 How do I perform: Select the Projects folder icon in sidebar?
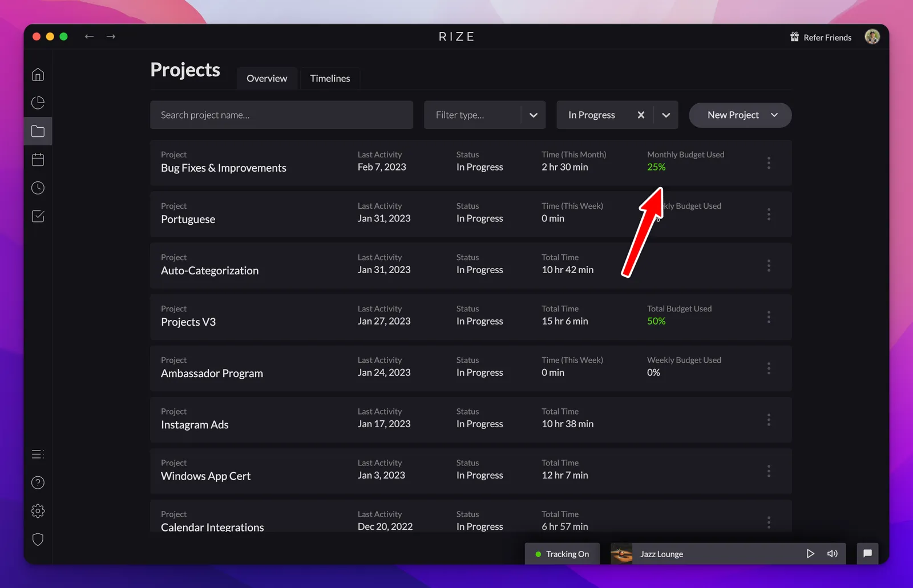(x=38, y=131)
